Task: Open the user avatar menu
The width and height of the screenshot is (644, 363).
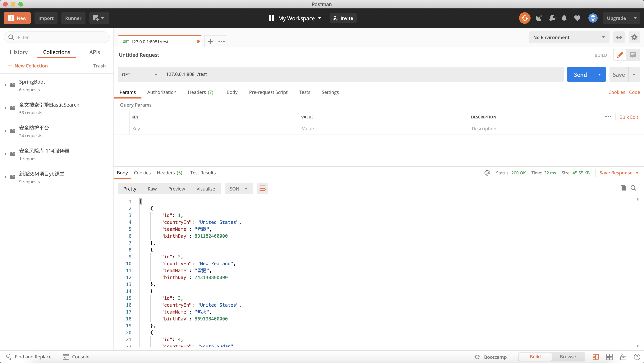Action: [x=593, y=18]
